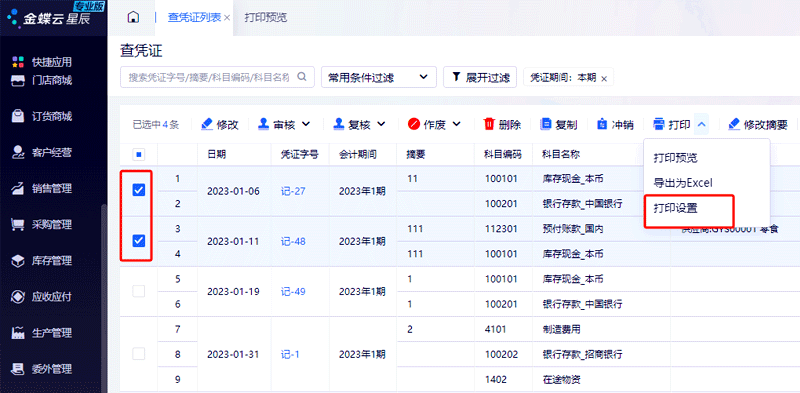Open 订货商城 sidebar icon

[x=18, y=116]
